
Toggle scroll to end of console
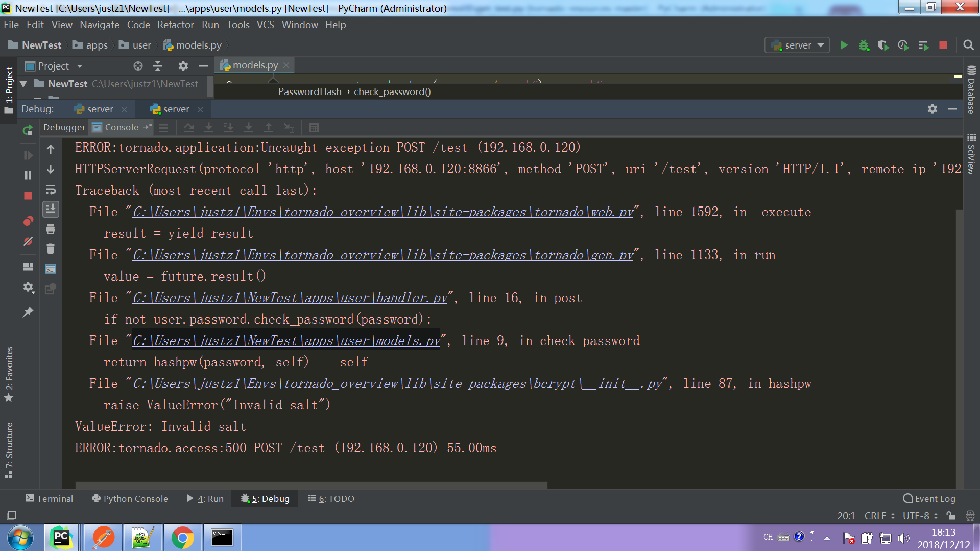51,209
